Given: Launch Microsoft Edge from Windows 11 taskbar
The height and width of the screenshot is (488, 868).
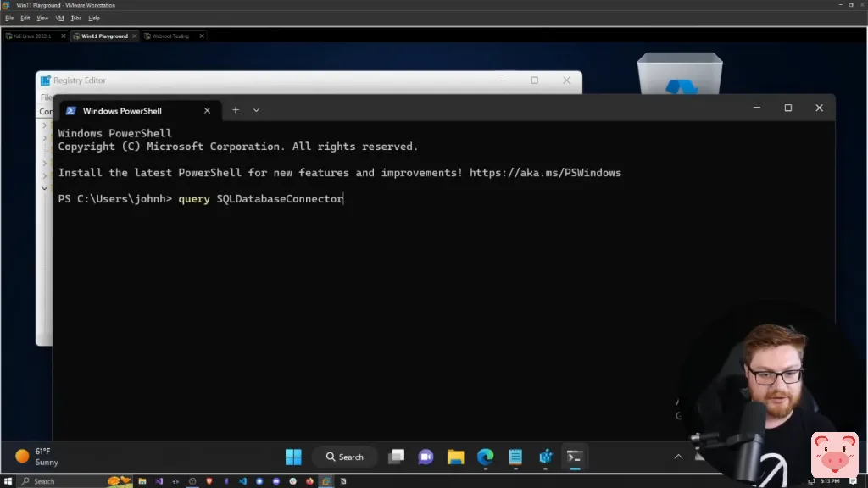Looking at the screenshot, I should 486,457.
